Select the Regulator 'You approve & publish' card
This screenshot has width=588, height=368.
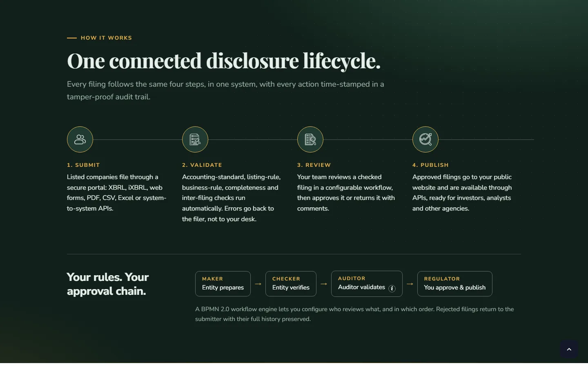455,284
